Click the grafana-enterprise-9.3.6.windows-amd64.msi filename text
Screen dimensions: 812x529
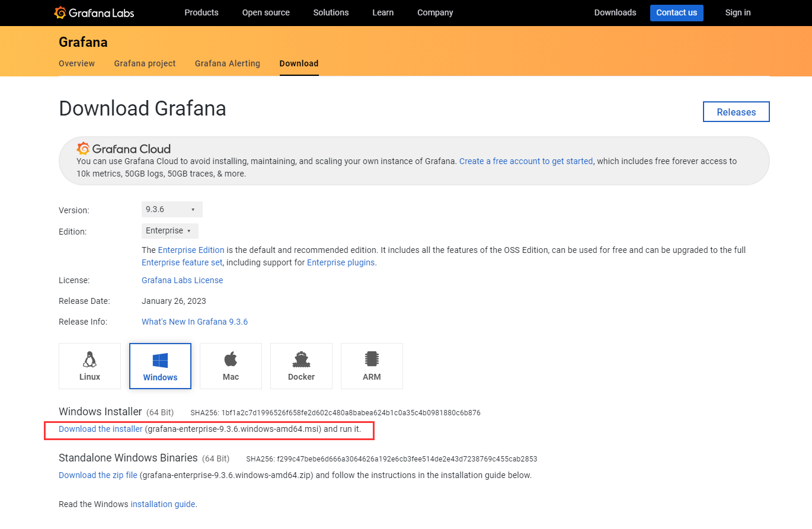233,429
